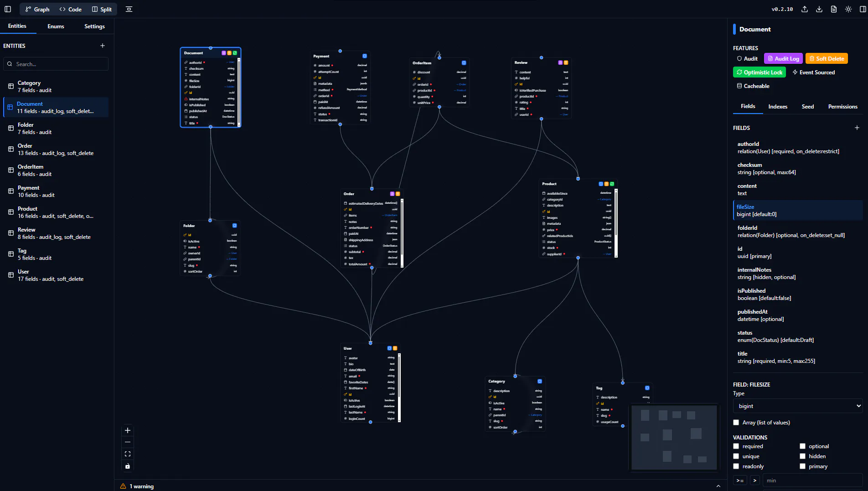Toggle the Audit Log feature off

(x=784, y=59)
